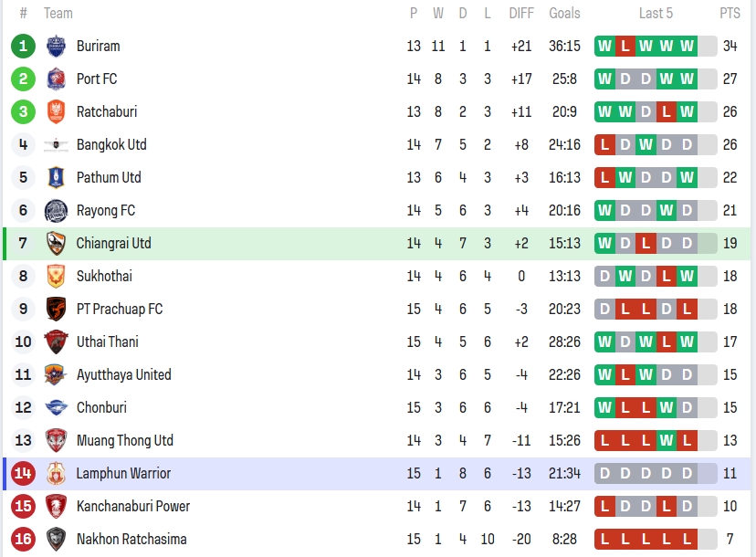756x557 pixels.
Task: Click the Muang Thong Utd crest
Action: 56,440
